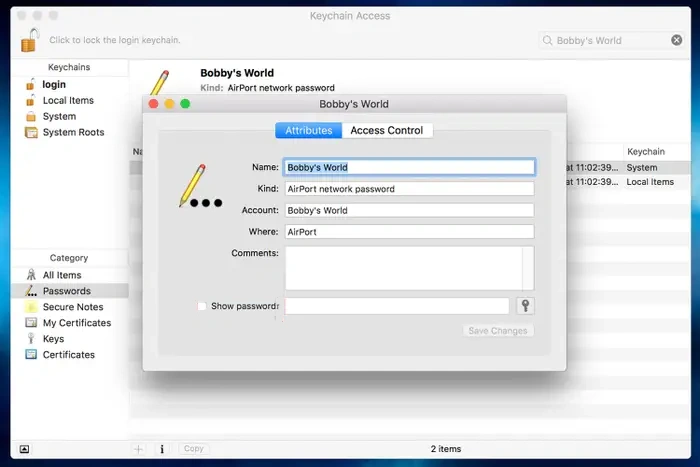Viewport: 700px width, 467px height.
Task: Click the Keys category key icon
Action: (x=31, y=338)
